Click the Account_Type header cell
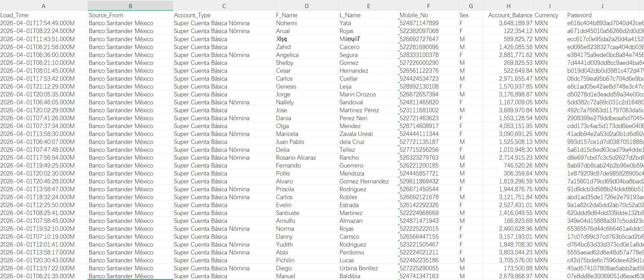This screenshot has height=280, width=644. click(224, 15)
